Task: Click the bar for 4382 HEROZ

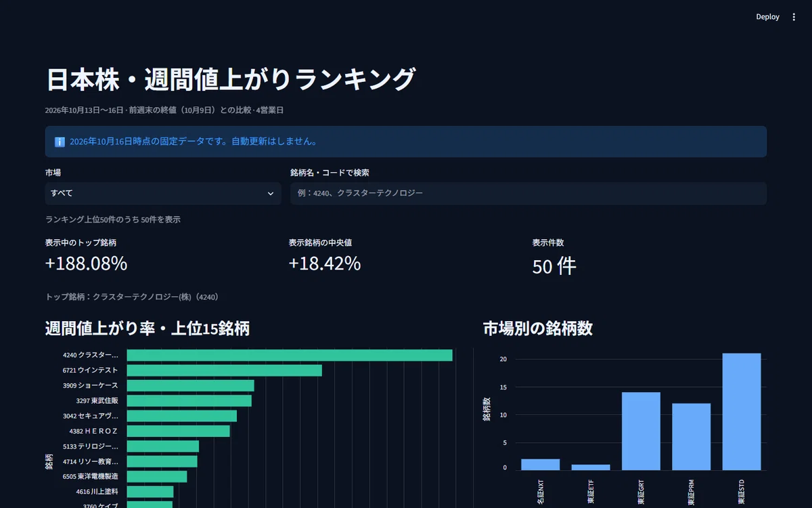Action: (179, 431)
